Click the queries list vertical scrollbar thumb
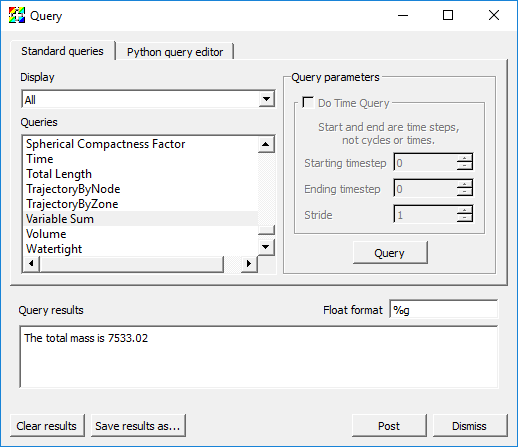 [x=266, y=230]
